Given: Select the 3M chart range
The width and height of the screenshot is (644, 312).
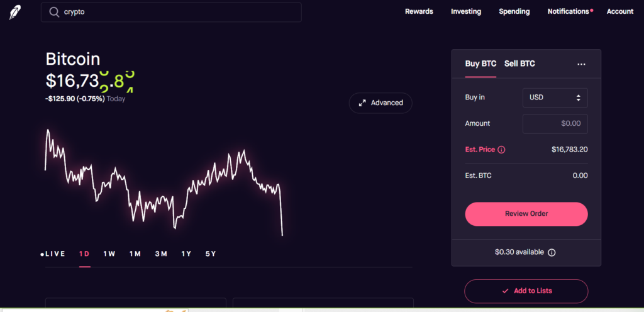Looking at the screenshot, I should (x=161, y=253).
